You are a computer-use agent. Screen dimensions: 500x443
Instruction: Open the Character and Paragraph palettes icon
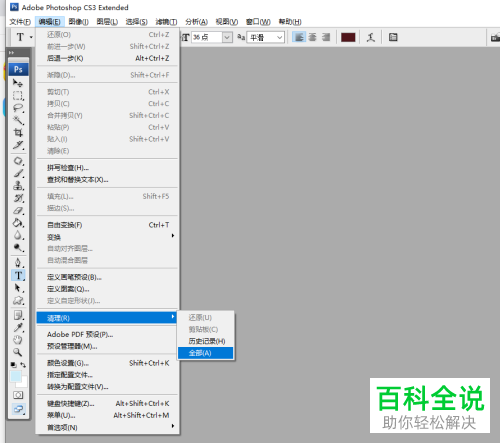tap(393, 37)
